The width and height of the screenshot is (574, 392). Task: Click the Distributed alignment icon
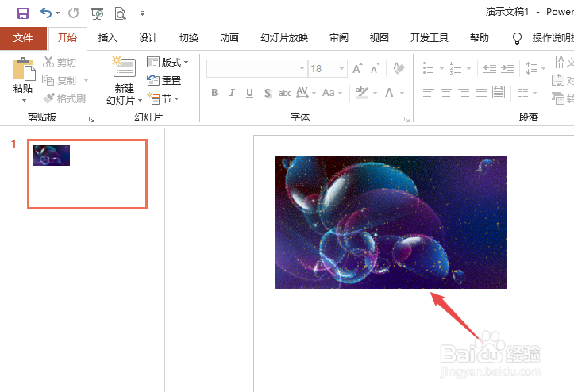(499, 93)
